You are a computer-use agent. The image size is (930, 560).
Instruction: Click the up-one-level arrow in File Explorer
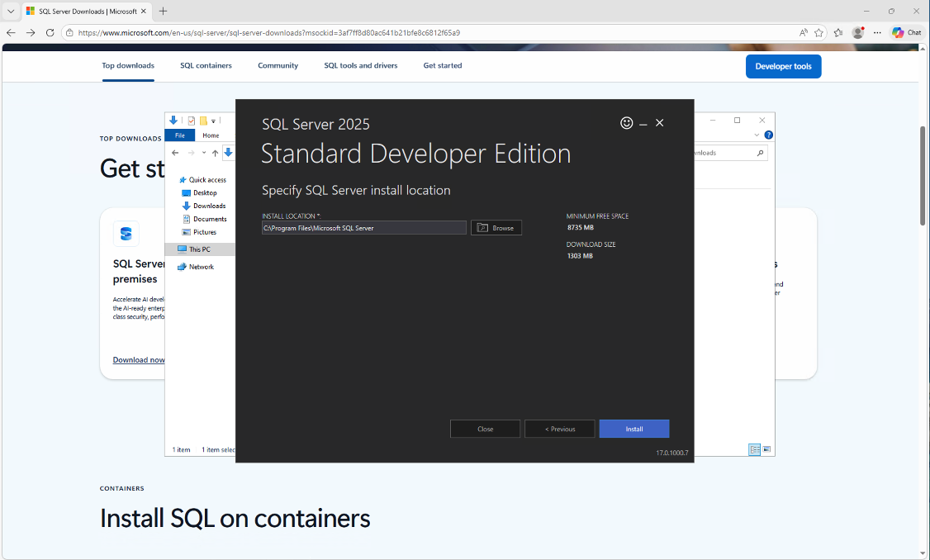(216, 153)
